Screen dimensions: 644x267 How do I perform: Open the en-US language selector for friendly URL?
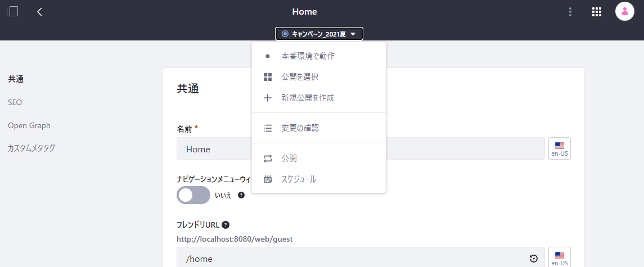coord(559,257)
